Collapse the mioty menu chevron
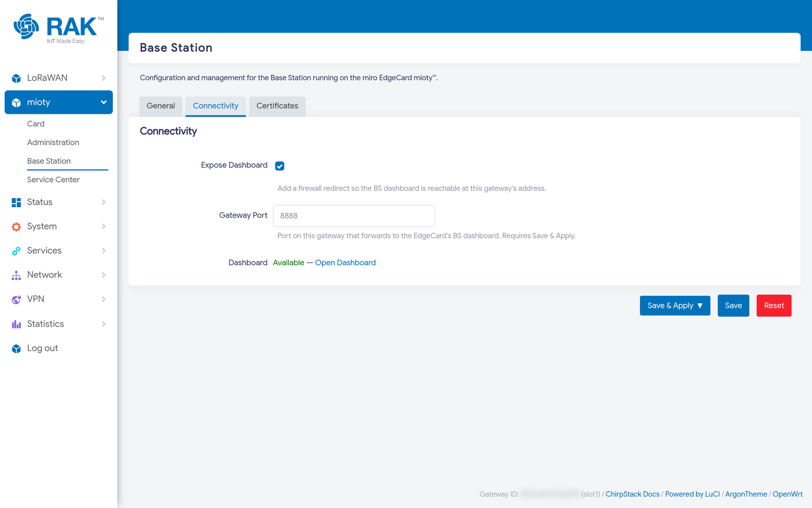Screen dimensions: 812x508 tap(104, 103)
